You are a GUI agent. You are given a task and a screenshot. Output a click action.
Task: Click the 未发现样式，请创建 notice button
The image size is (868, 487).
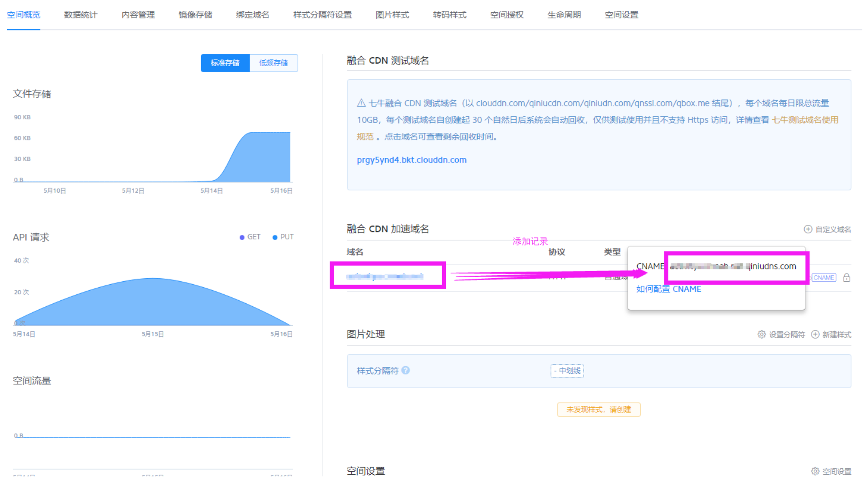599,409
